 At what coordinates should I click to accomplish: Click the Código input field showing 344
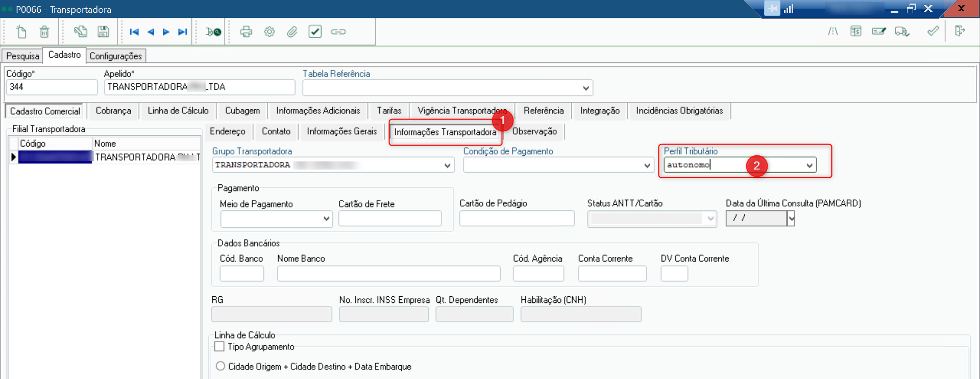52,87
